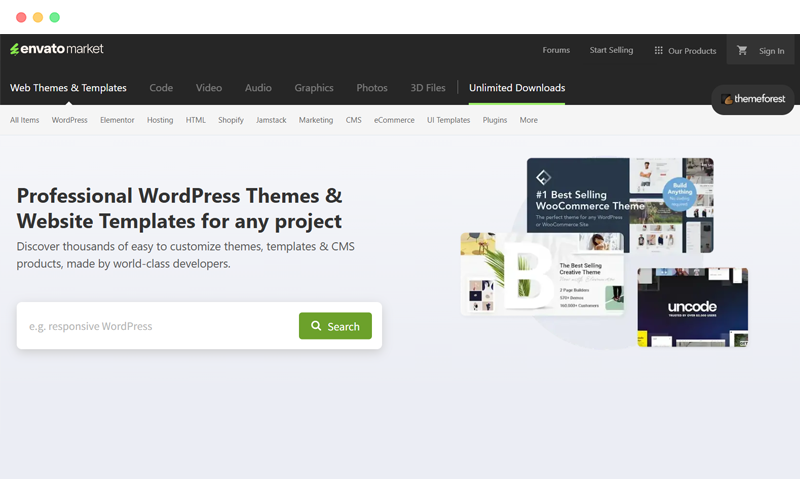Click the Build Anything blue badge

tap(680, 194)
